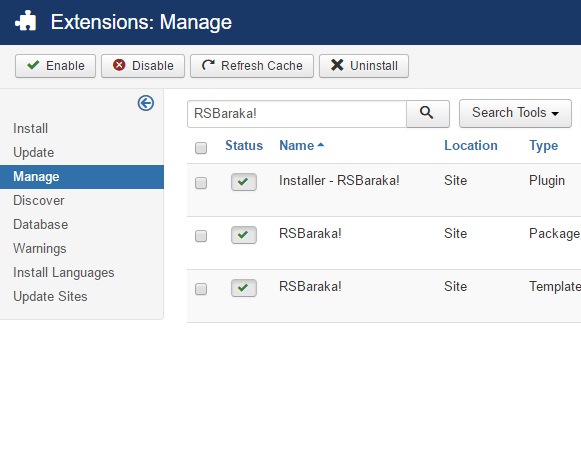Toggle status of Installer - RSBaraka! plugin
Viewport: 581px width, 462px height.
click(x=243, y=182)
